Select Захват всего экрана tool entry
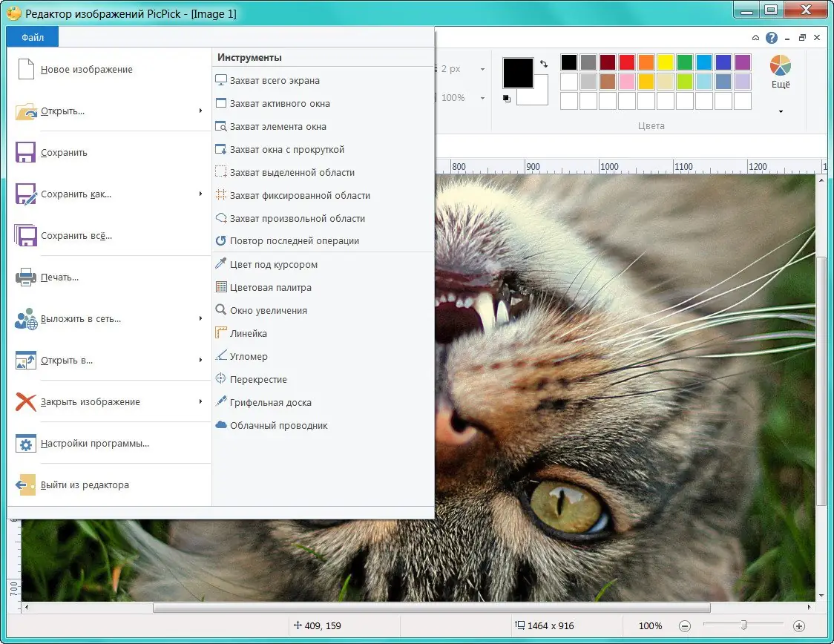The height and width of the screenshot is (644, 834). tap(324, 80)
